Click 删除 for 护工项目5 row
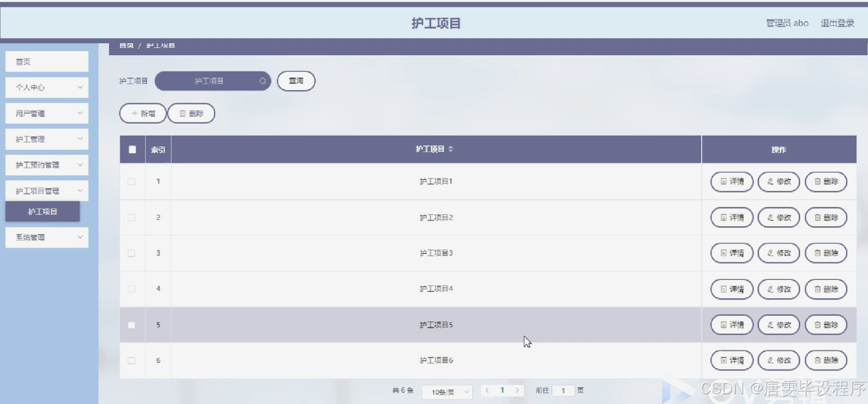Viewport: 868px width, 404px height. tap(826, 325)
